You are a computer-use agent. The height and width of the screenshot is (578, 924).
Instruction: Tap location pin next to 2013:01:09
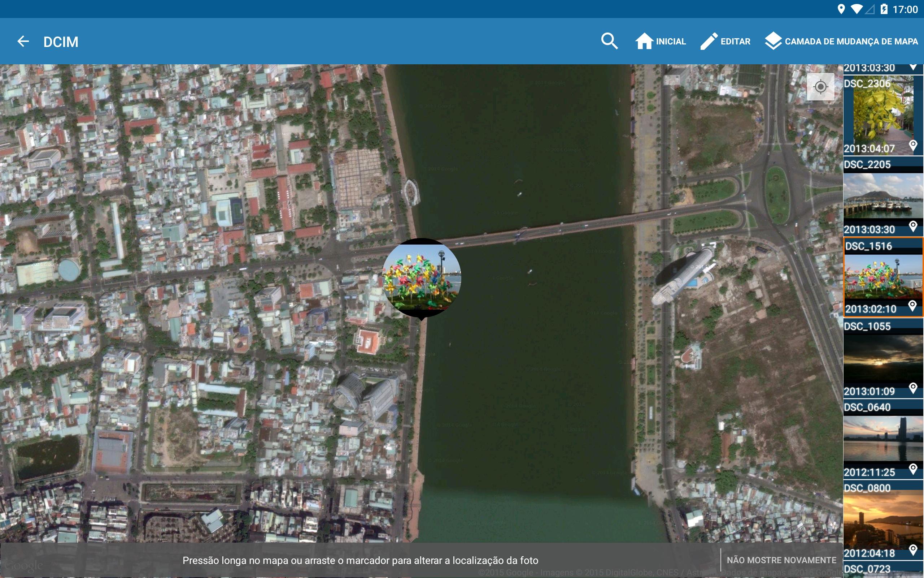tap(913, 388)
